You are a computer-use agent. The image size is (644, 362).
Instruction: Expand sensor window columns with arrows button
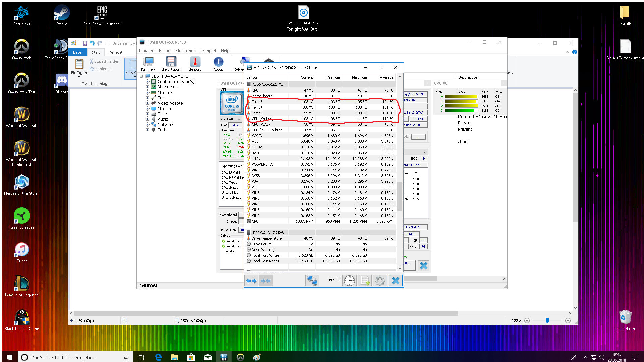coord(251,281)
